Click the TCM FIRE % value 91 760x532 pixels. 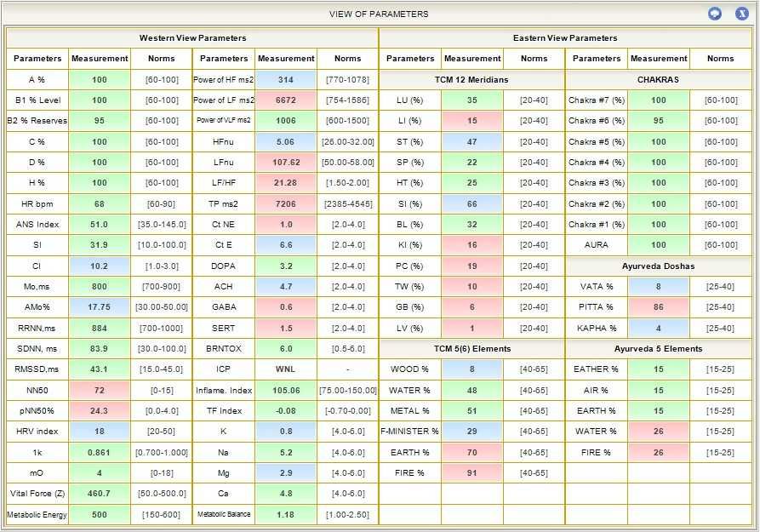tap(472, 472)
